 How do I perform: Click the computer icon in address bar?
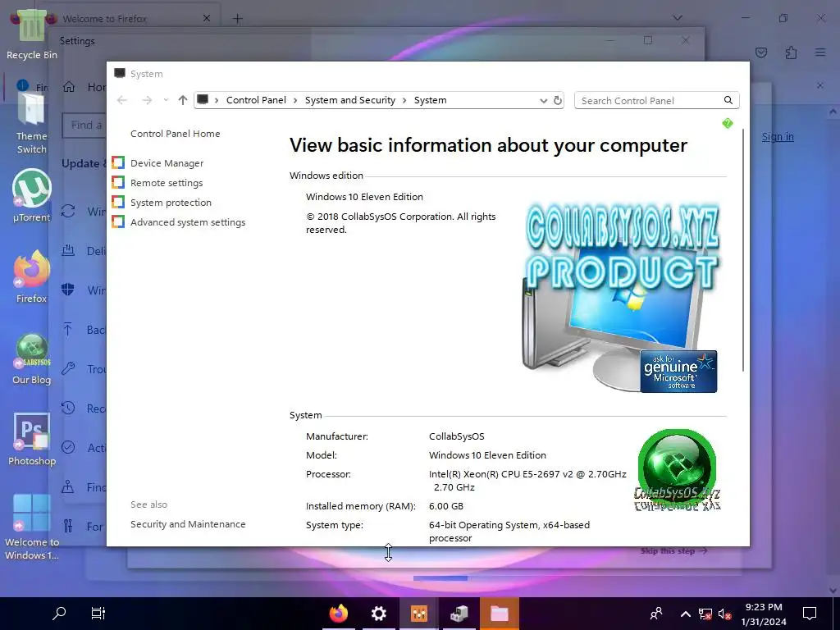click(203, 99)
